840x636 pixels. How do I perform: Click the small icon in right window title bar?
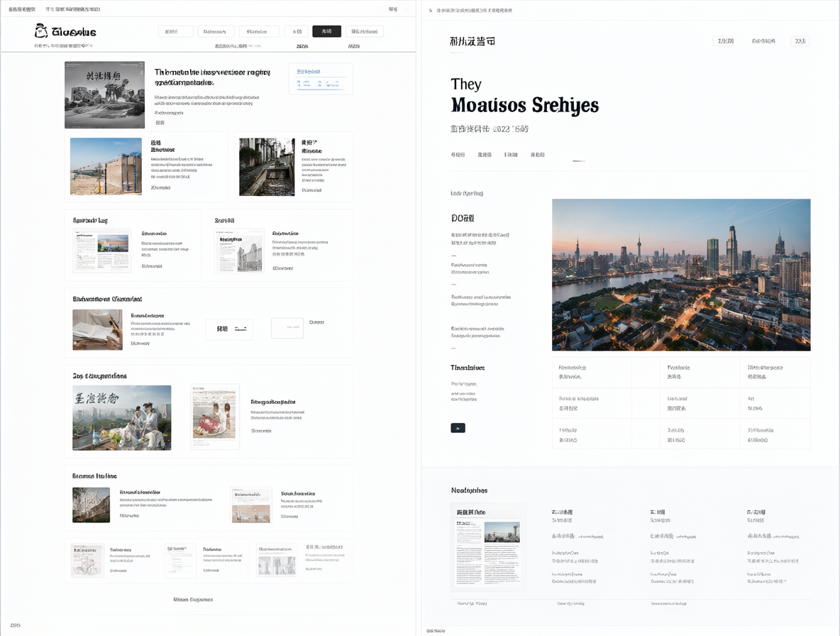[x=431, y=10]
